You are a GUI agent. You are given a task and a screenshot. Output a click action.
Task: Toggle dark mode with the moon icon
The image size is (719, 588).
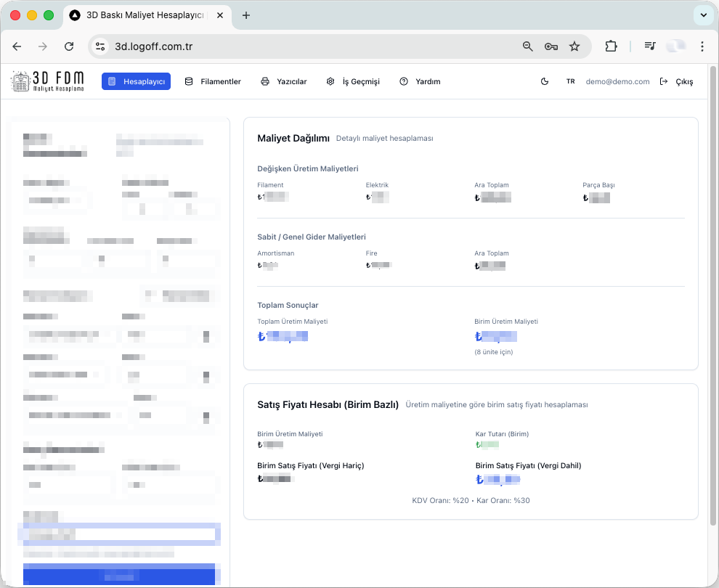(x=545, y=81)
